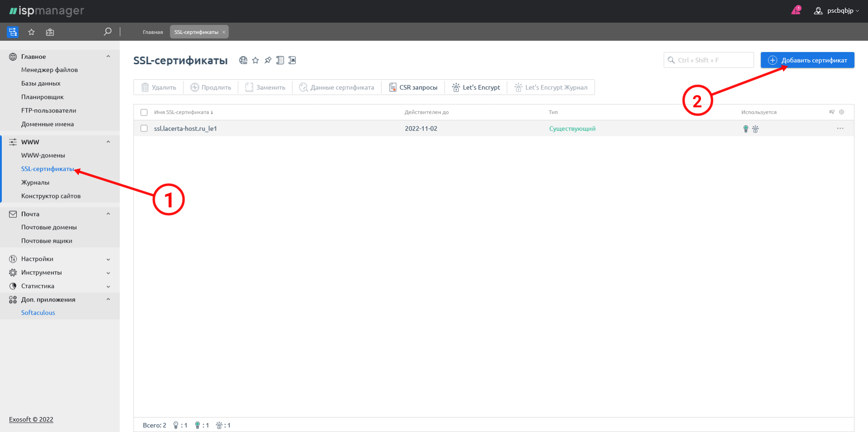The height and width of the screenshot is (432, 868).
Task: Collapse the Главное section
Action: (108, 57)
